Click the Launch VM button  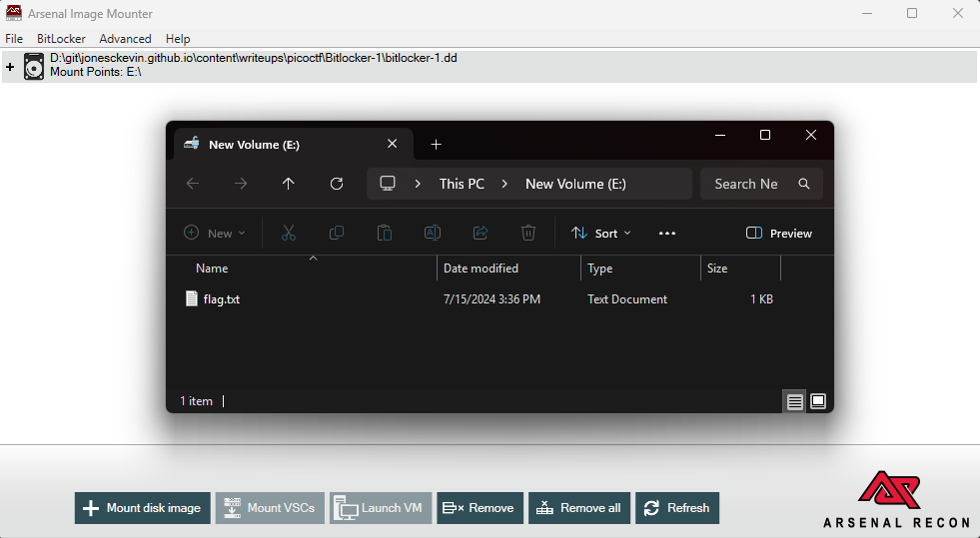[381, 508]
